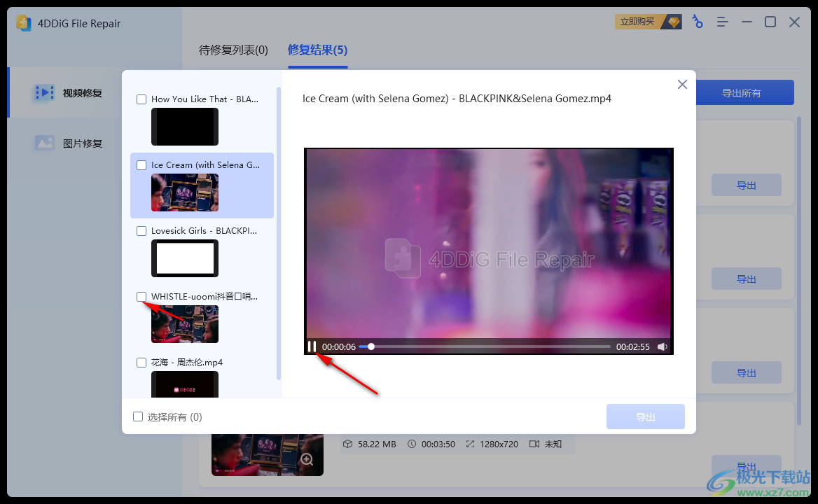
Task: Open the How You Like That thumbnail
Action: coord(185,127)
